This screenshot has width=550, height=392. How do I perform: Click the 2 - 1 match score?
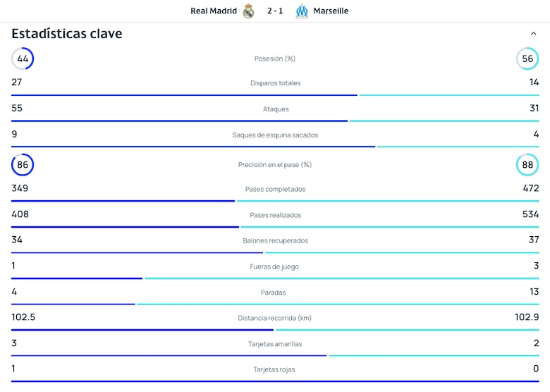[275, 11]
